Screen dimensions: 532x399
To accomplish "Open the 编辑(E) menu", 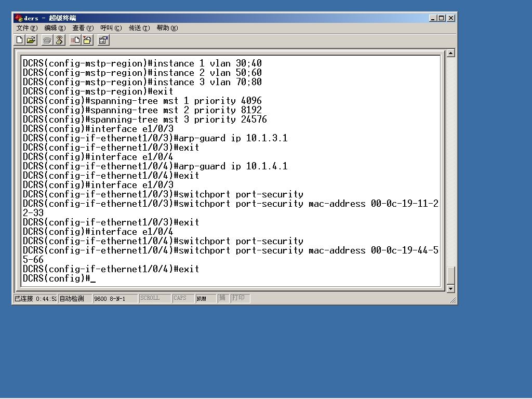I will tap(55, 28).
